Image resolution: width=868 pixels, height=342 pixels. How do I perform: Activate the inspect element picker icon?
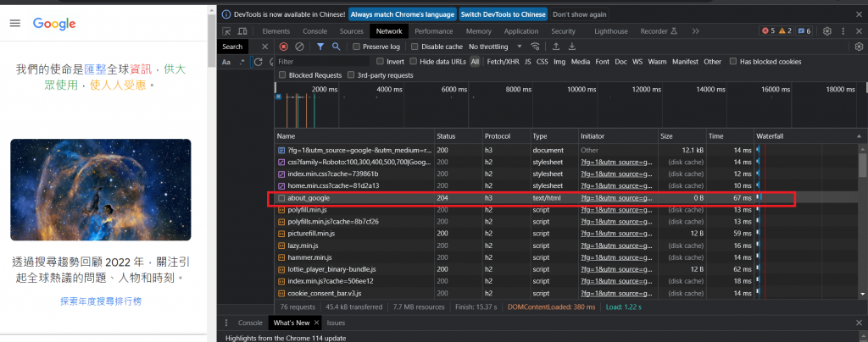[x=226, y=31]
